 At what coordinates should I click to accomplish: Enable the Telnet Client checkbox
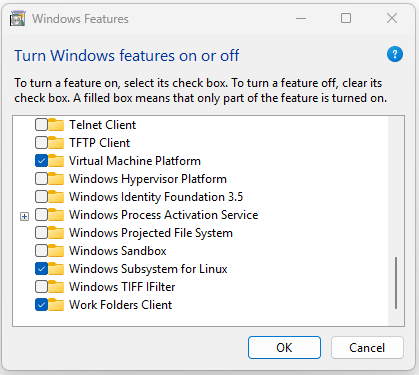(x=41, y=125)
